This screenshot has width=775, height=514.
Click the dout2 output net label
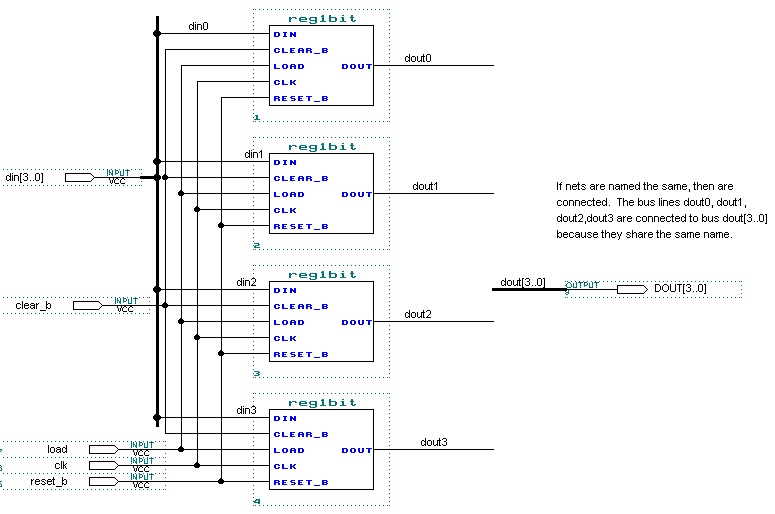418,314
